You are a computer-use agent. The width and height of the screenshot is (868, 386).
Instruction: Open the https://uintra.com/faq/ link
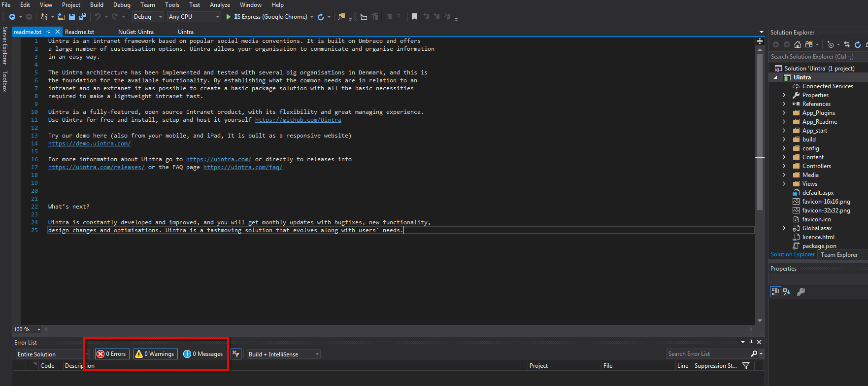coord(243,167)
